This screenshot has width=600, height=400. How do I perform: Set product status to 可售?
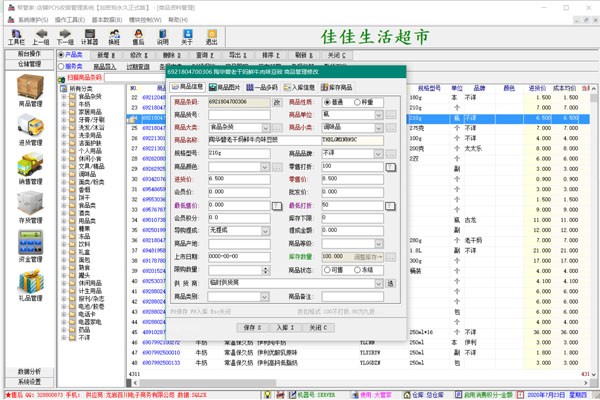pyautogui.click(x=327, y=270)
